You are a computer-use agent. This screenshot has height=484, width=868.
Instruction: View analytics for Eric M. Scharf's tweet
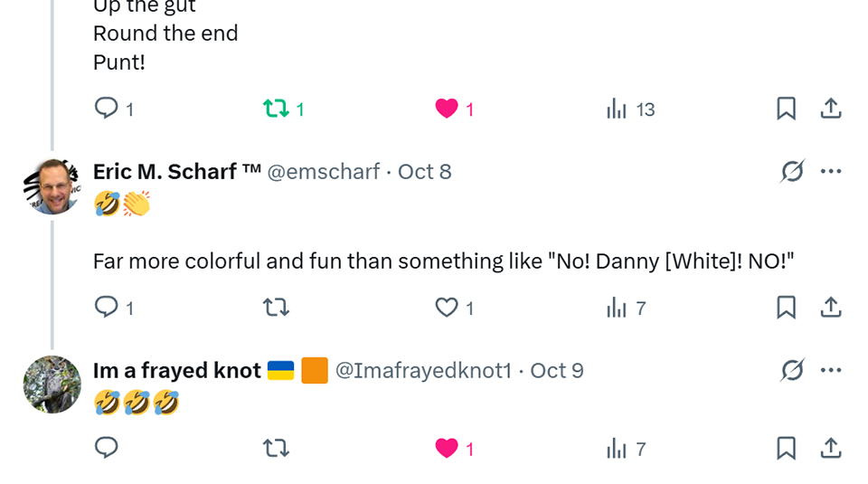tap(617, 308)
